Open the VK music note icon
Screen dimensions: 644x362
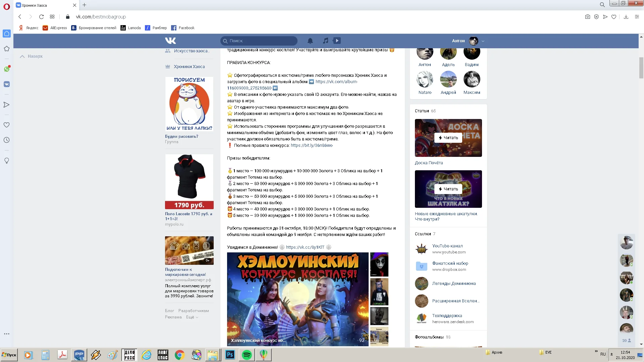click(x=325, y=41)
